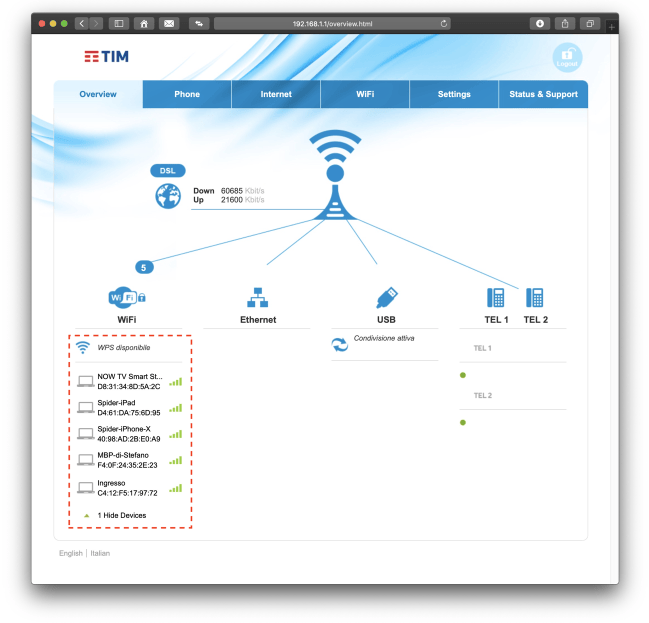Click laptop icon next to Ingresso
Viewport: 649px width, 623px height.
point(86,488)
